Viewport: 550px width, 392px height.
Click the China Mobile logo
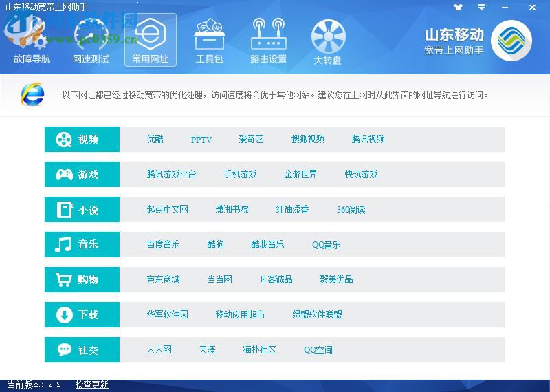tap(511, 40)
